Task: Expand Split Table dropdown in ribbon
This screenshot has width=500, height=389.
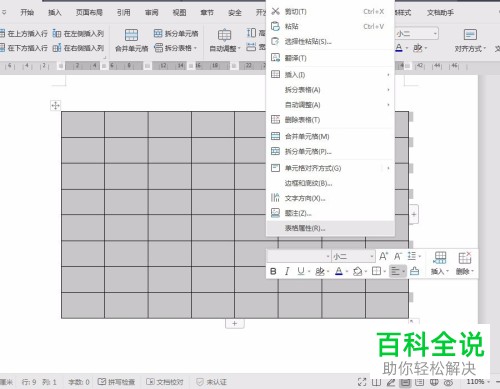Action: click(196, 48)
